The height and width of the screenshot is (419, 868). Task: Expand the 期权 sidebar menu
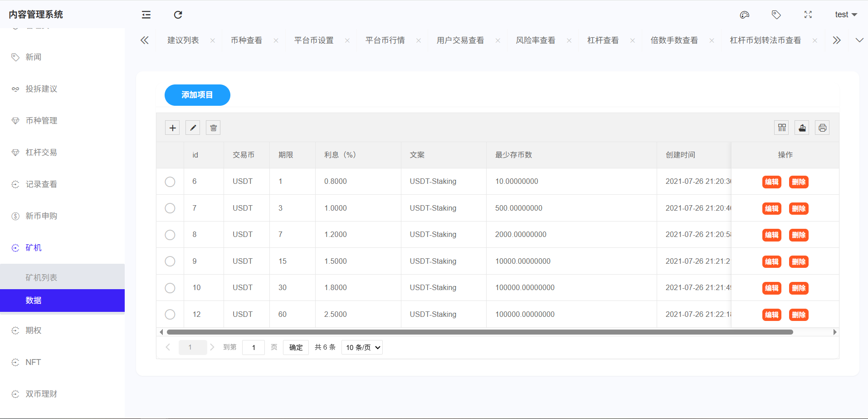click(x=34, y=330)
